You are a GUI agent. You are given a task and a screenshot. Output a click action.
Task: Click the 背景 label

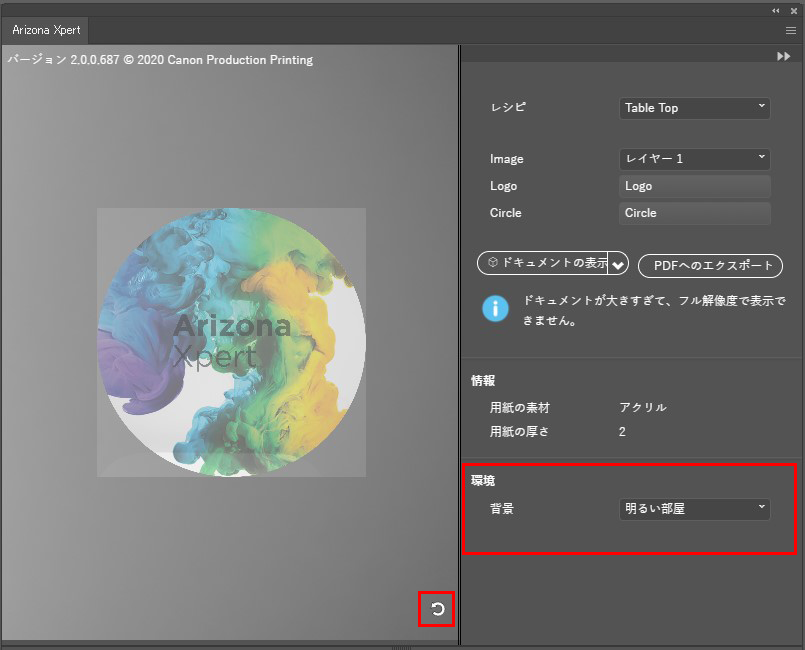click(x=502, y=509)
